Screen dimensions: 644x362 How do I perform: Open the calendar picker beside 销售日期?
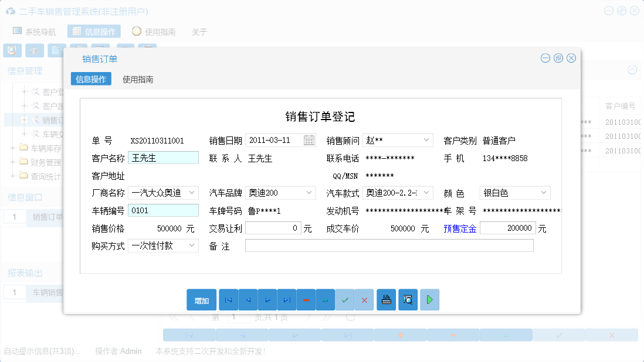pyautogui.click(x=308, y=140)
